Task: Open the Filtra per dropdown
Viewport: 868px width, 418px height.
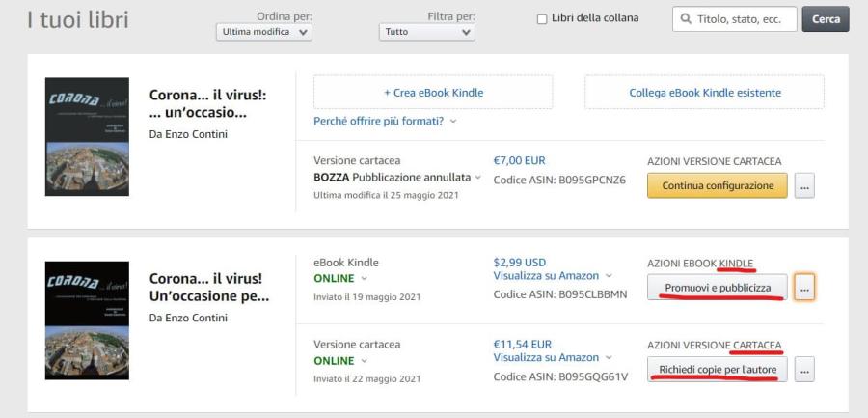Action: tap(427, 32)
